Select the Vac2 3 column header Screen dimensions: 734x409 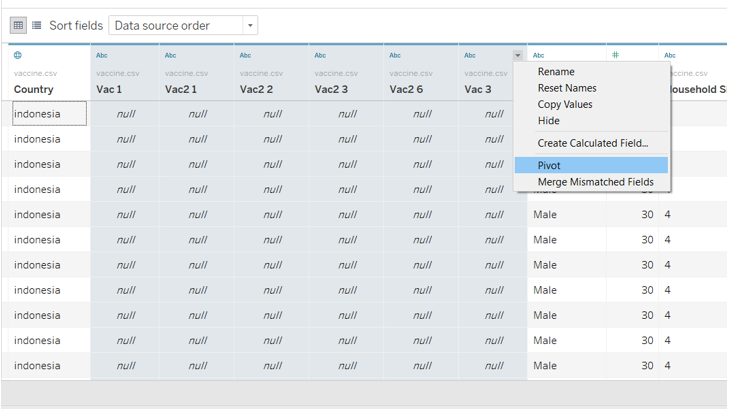click(330, 89)
